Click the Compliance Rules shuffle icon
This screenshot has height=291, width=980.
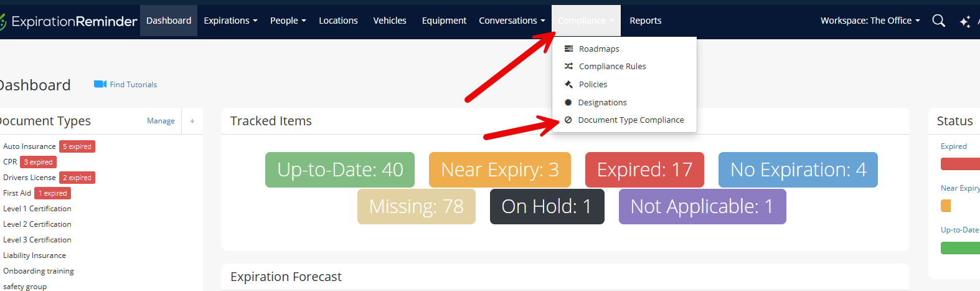coord(568,66)
